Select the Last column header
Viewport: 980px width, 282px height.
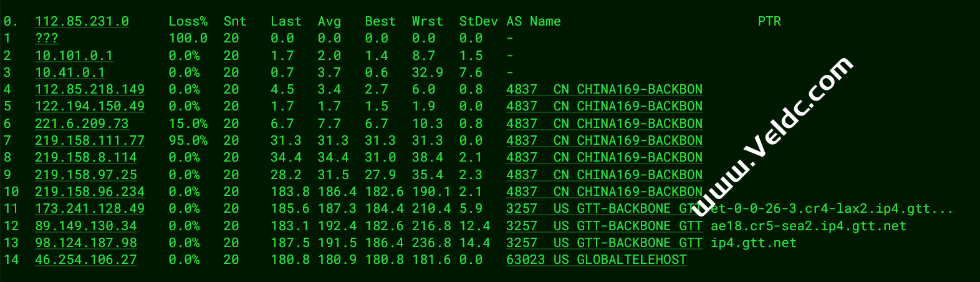pos(286,21)
